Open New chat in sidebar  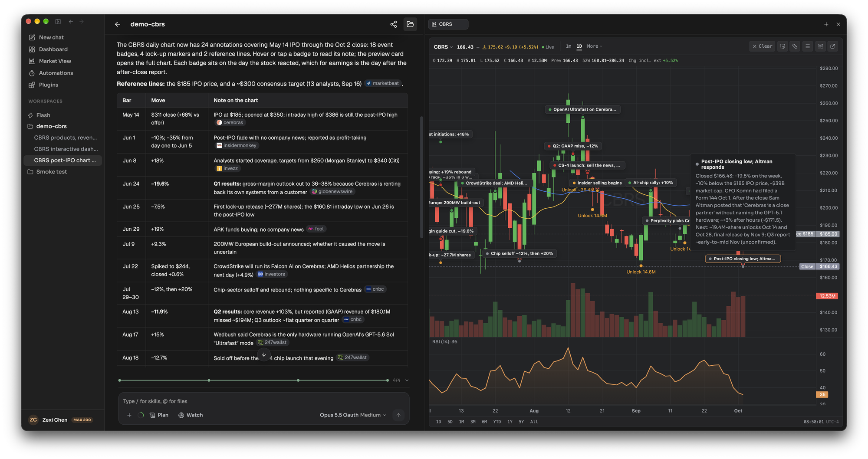click(x=51, y=37)
